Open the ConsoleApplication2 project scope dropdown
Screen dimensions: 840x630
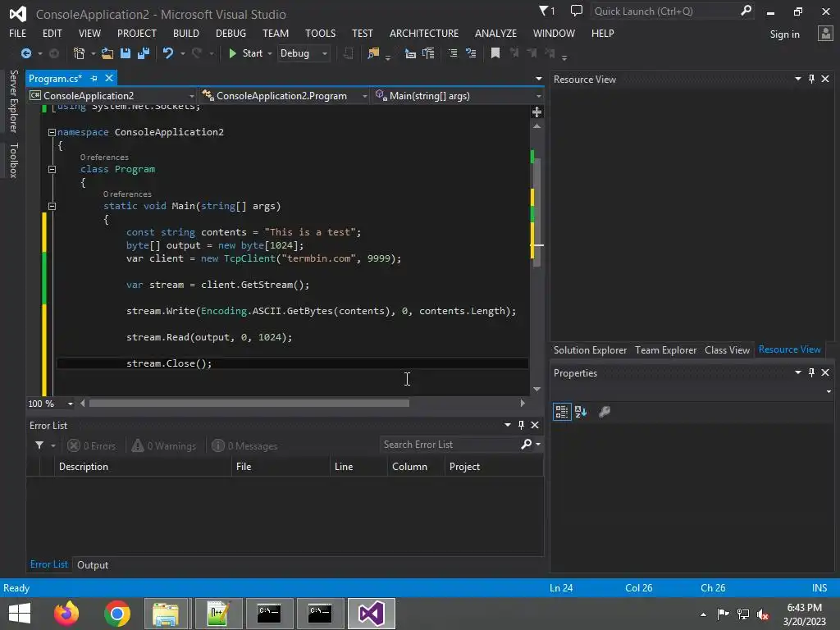[x=112, y=96]
